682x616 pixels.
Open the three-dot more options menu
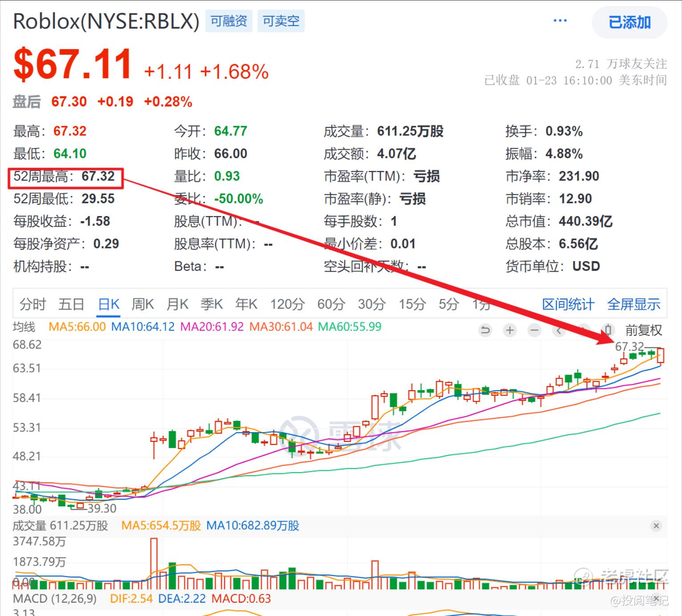[x=560, y=20]
